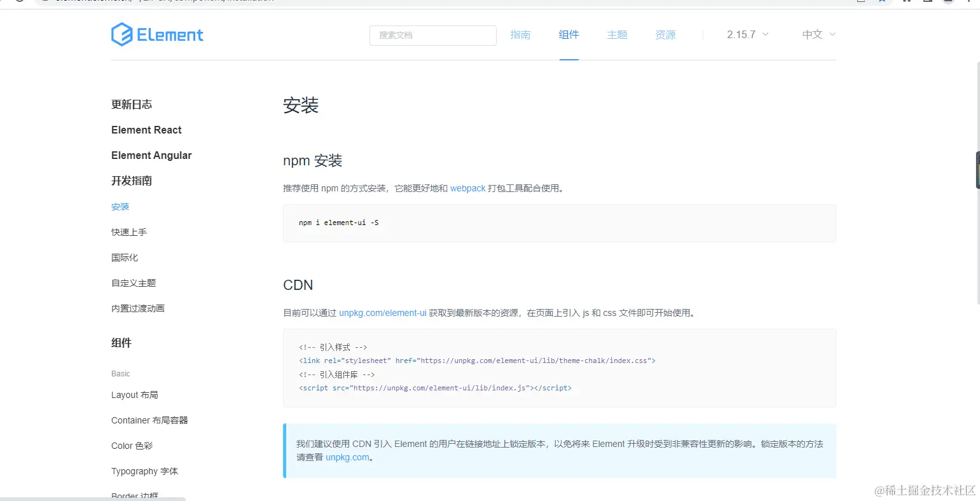The height and width of the screenshot is (501, 980).
Task: Open the unpkg.com/element-ui link
Action: pos(383,313)
